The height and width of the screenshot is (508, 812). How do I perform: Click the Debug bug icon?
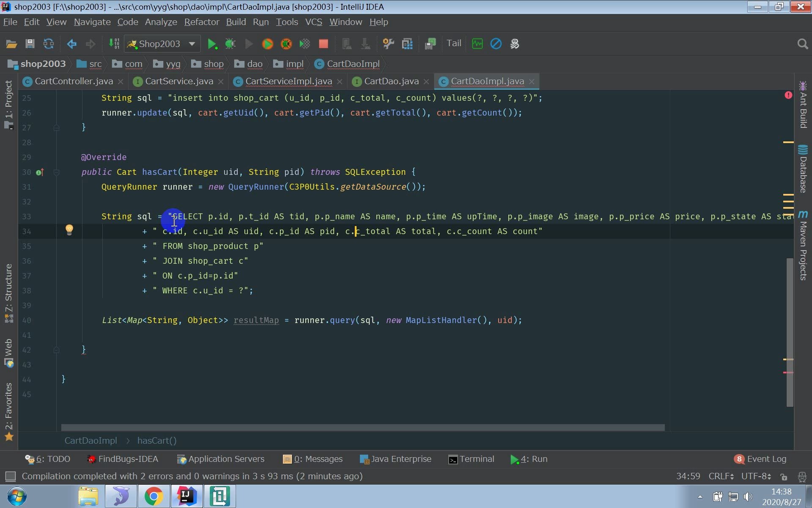(x=230, y=44)
